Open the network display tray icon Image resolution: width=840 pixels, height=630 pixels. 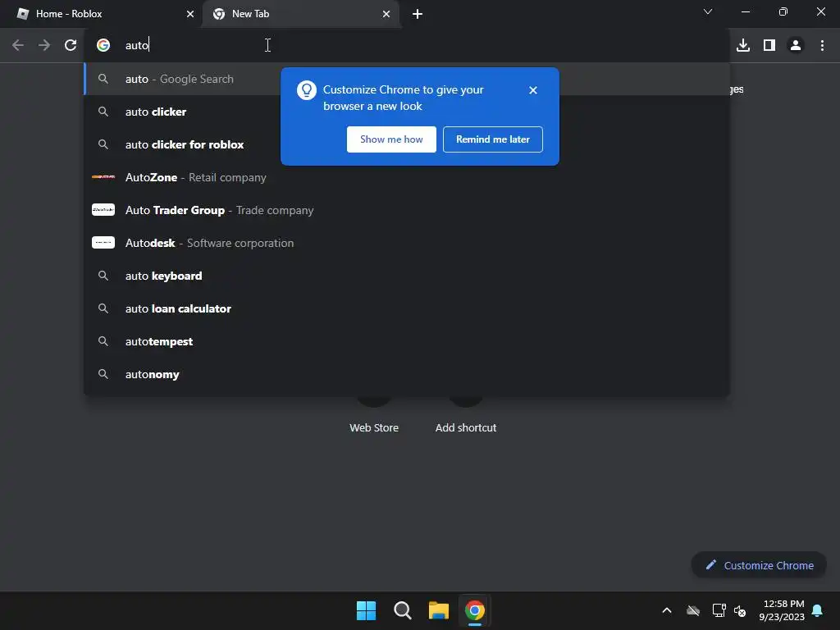719,610
